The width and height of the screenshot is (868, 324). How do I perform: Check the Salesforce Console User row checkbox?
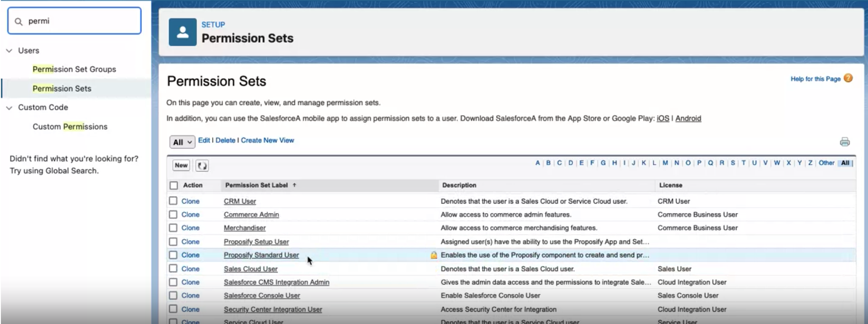pyautogui.click(x=173, y=295)
